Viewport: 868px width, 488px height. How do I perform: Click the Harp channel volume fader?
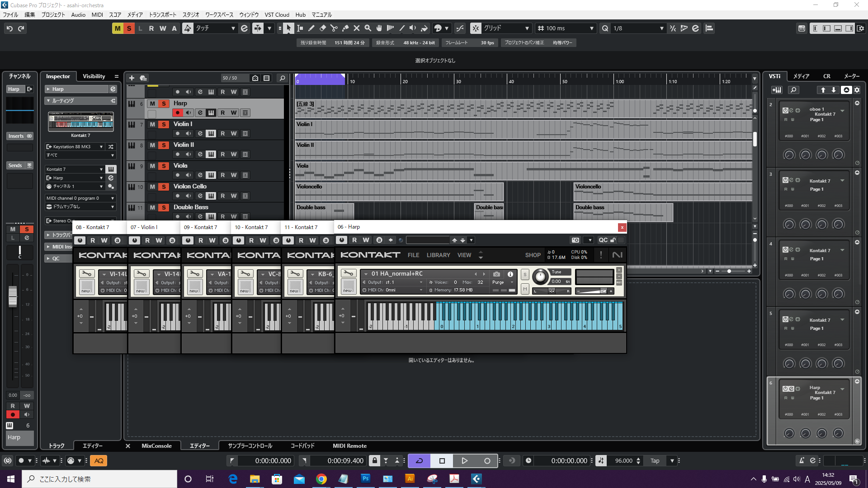pyautogui.click(x=13, y=296)
